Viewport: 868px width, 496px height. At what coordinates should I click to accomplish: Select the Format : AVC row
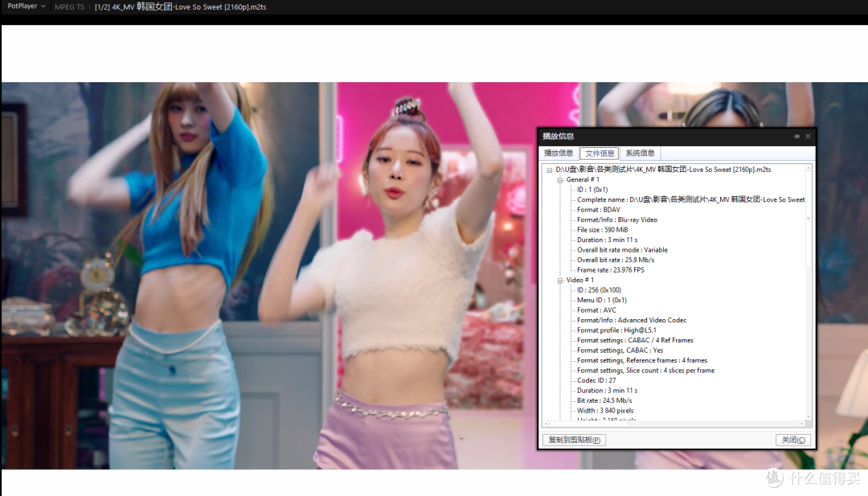tap(596, 310)
